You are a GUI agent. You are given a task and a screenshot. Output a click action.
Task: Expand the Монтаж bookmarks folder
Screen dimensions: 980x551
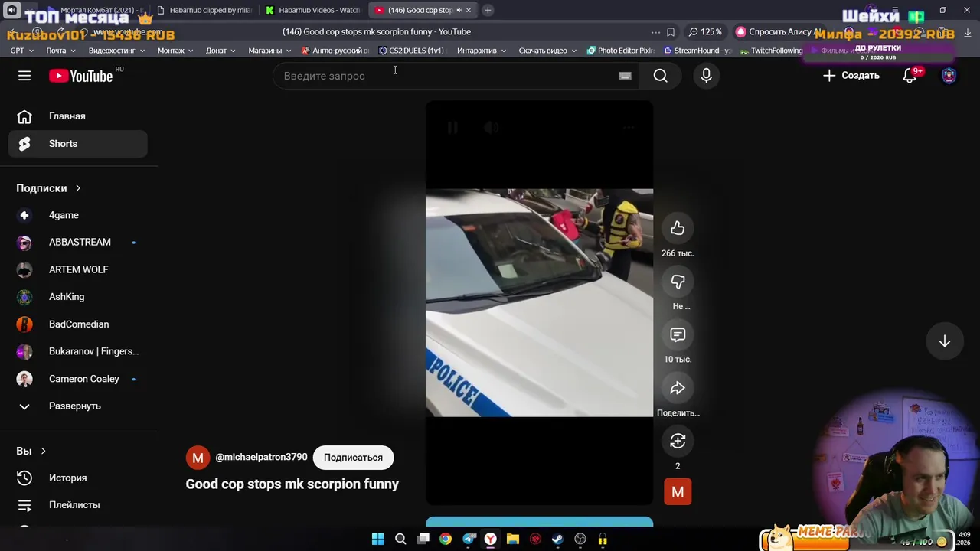click(x=175, y=51)
